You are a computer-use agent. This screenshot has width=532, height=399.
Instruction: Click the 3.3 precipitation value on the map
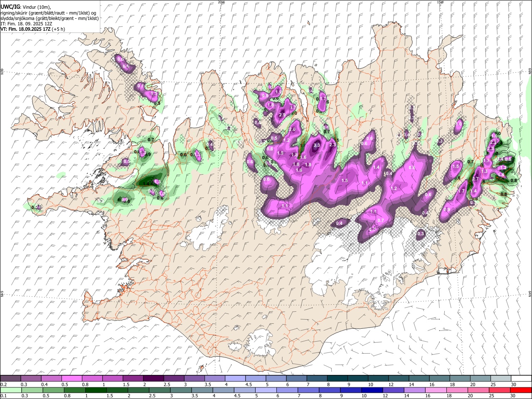click(317, 145)
